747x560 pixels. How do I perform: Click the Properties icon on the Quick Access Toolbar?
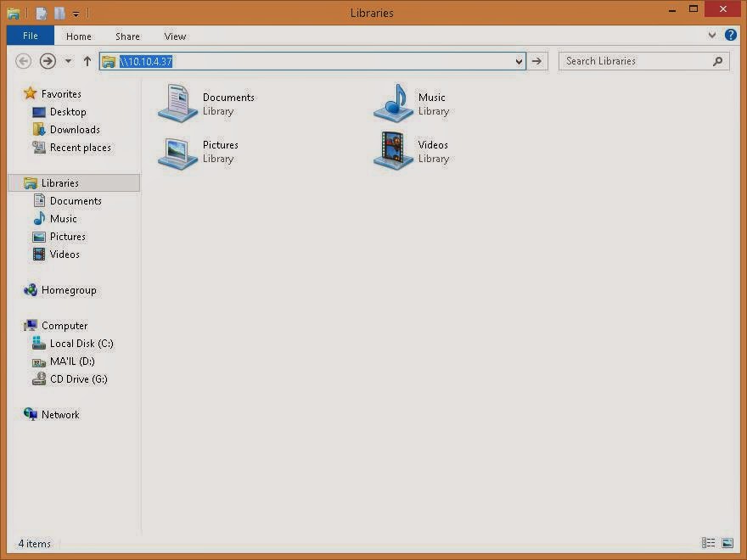(x=40, y=13)
